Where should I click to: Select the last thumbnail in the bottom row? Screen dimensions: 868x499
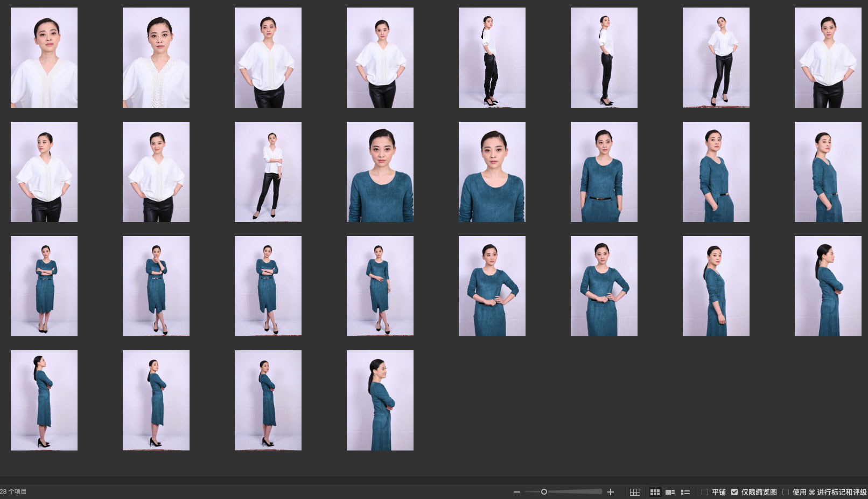(x=380, y=400)
